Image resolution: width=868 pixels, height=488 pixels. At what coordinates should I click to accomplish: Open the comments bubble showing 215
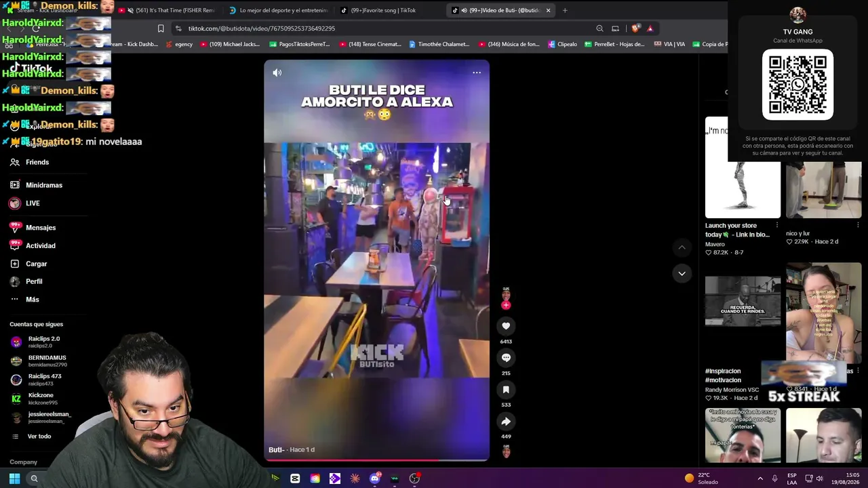[506, 358]
